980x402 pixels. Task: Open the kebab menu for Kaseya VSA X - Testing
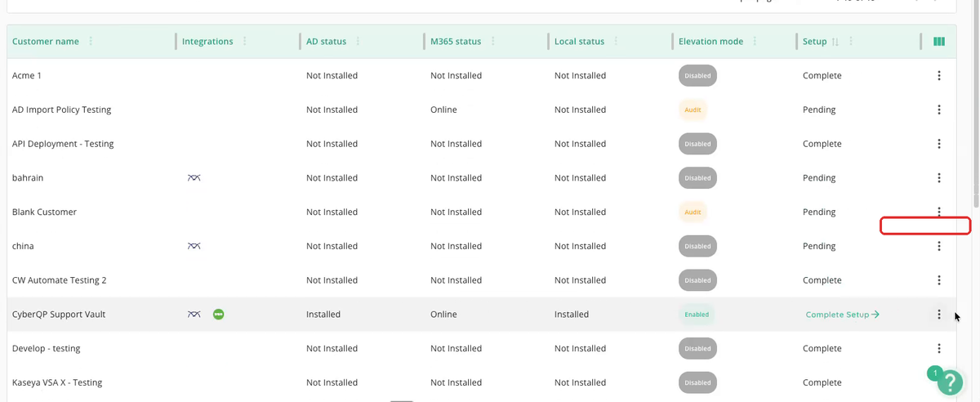(x=939, y=382)
